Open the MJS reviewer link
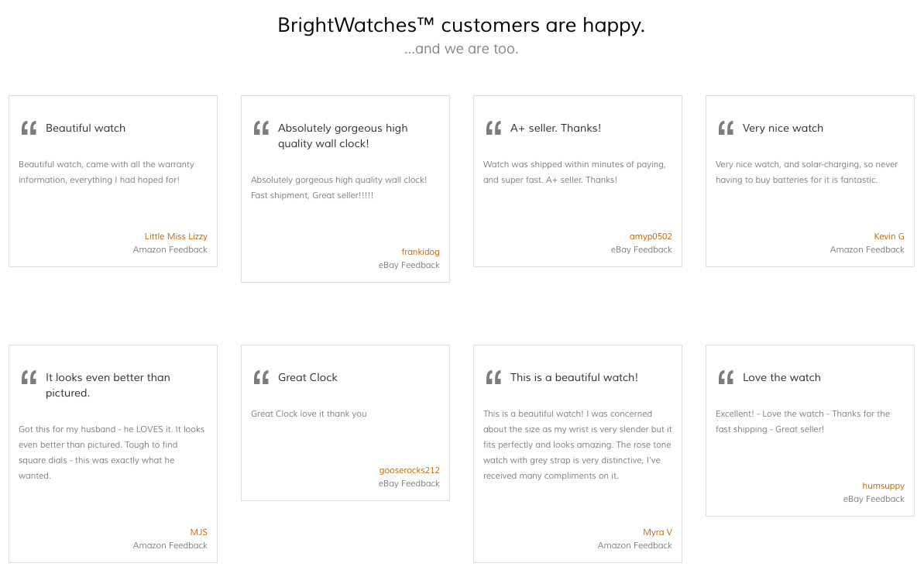 198,532
